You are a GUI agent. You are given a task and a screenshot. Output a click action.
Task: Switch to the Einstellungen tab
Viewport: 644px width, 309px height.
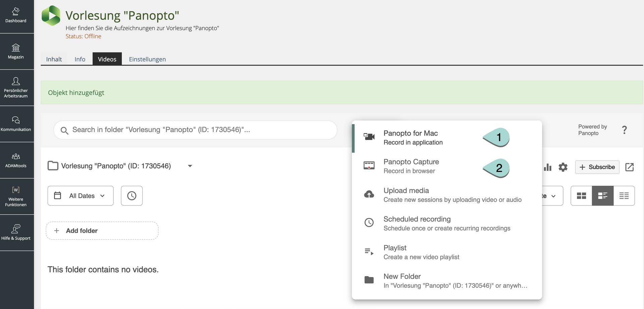147,59
